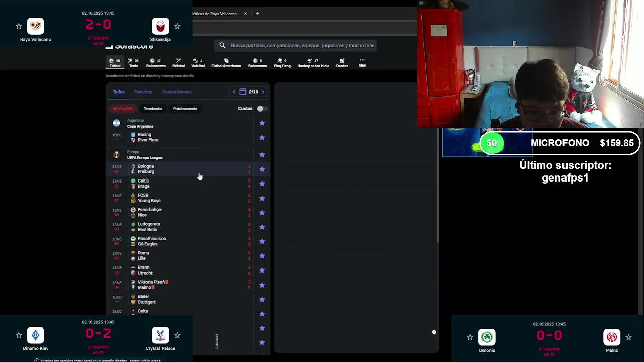The width and height of the screenshot is (644, 362).
Task: Select the En Vivo filter
Action: [x=123, y=109]
